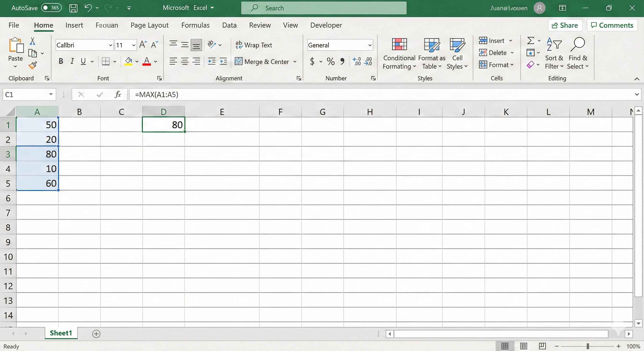644x351 pixels.
Task: Apply Percent Style to the cell
Action: (x=330, y=61)
